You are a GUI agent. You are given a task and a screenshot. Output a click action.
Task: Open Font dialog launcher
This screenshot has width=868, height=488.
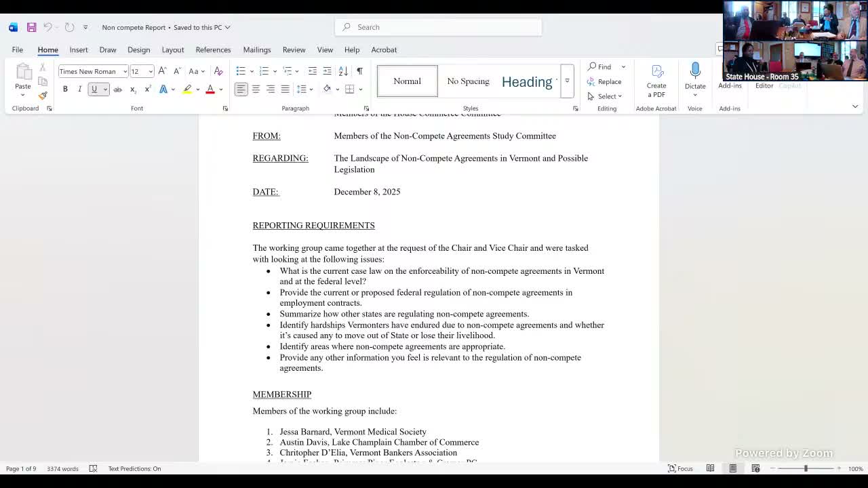coord(225,108)
